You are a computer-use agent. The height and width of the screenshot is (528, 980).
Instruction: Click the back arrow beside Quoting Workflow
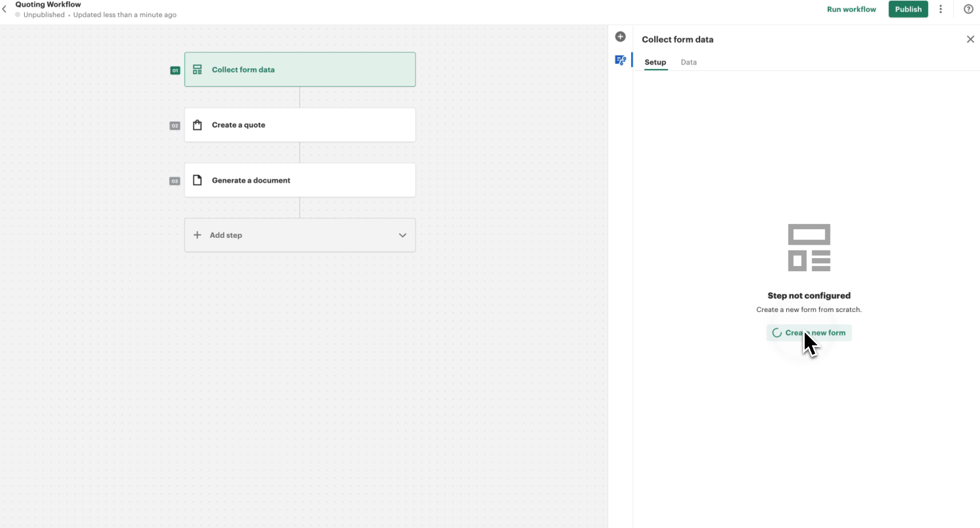pos(5,9)
